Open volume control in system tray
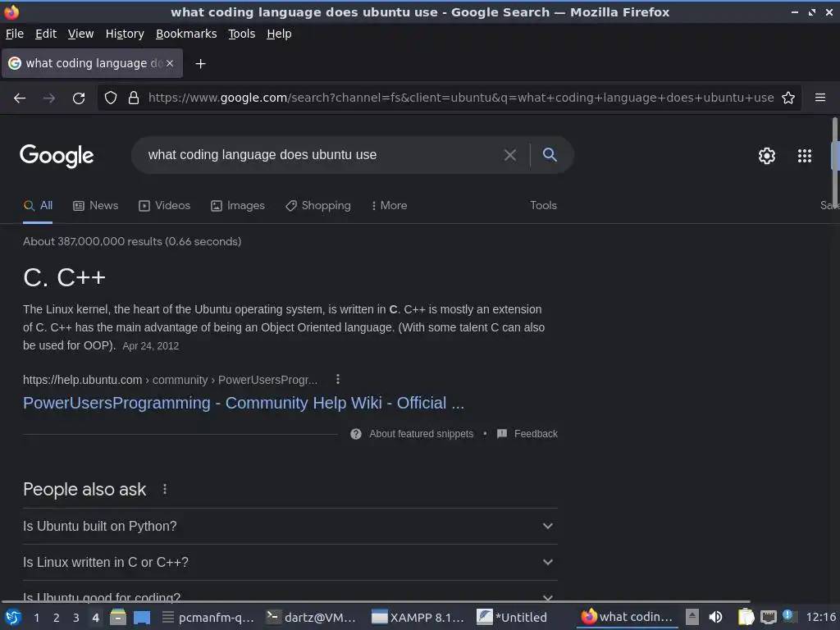The image size is (840, 630). [715, 617]
